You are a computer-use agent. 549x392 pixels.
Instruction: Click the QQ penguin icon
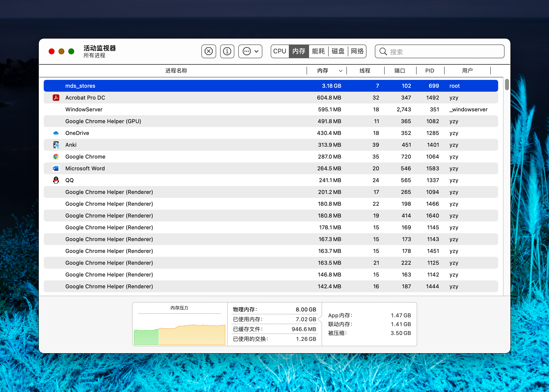56,180
